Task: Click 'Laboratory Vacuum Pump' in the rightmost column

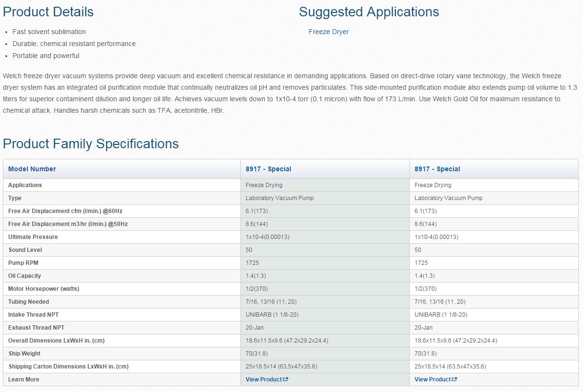Action: click(x=449, y=198)
